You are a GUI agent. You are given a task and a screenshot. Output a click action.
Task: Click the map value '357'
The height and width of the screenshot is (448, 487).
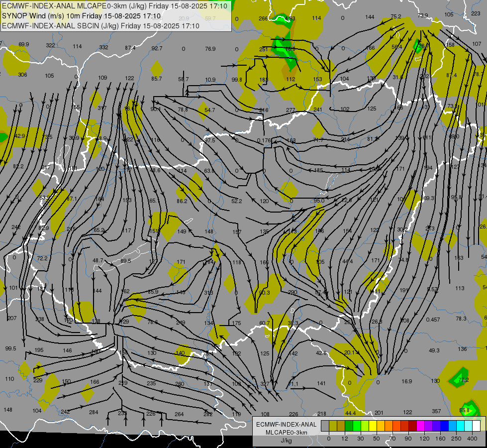436,411
